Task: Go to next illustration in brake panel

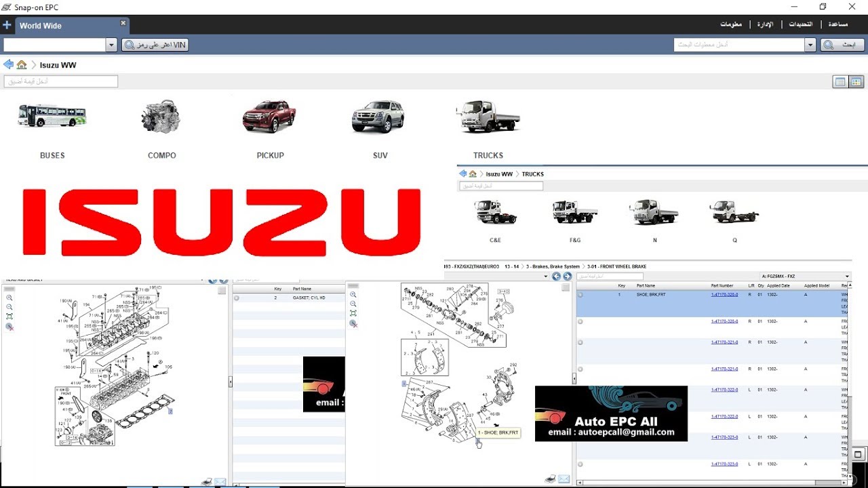Action: [x=567, y=277]
